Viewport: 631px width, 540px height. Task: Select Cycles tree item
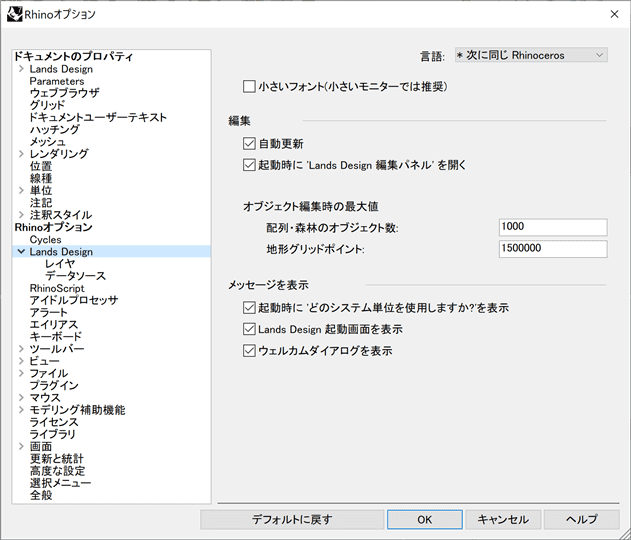45,239
